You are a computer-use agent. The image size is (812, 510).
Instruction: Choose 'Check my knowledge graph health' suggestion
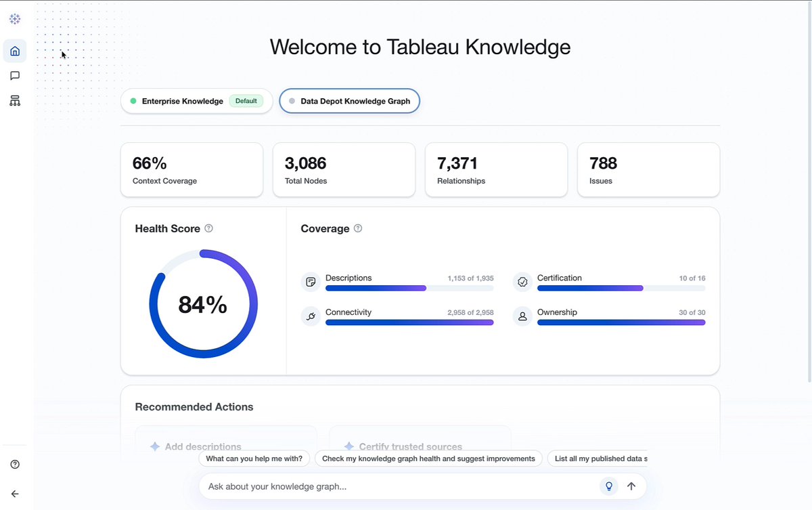click(428, 459)
